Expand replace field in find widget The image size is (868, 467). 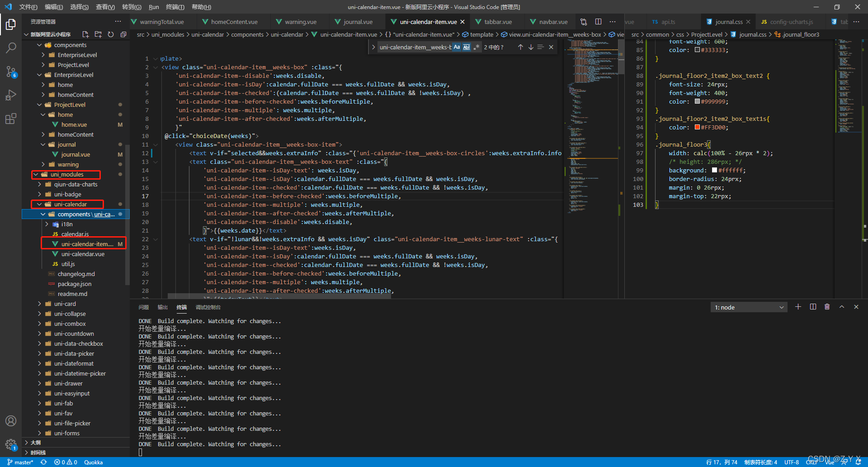373,47
